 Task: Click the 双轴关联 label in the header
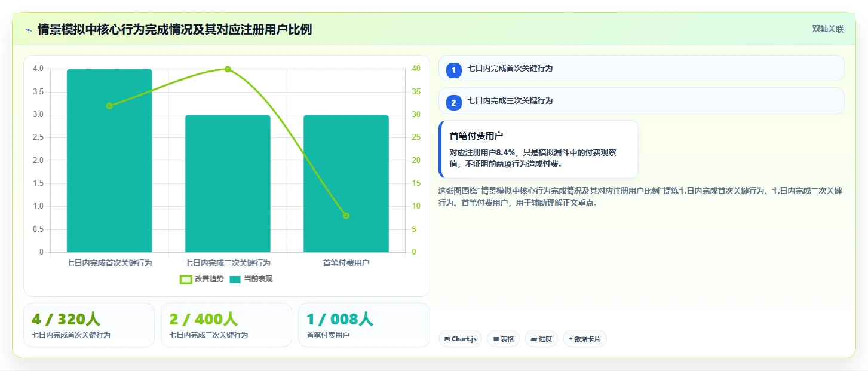pyautogui.click(x=827, y=29)
